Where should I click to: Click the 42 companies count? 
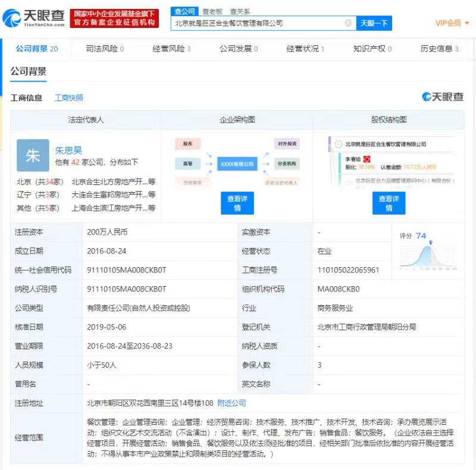click(x=76, y=162)
